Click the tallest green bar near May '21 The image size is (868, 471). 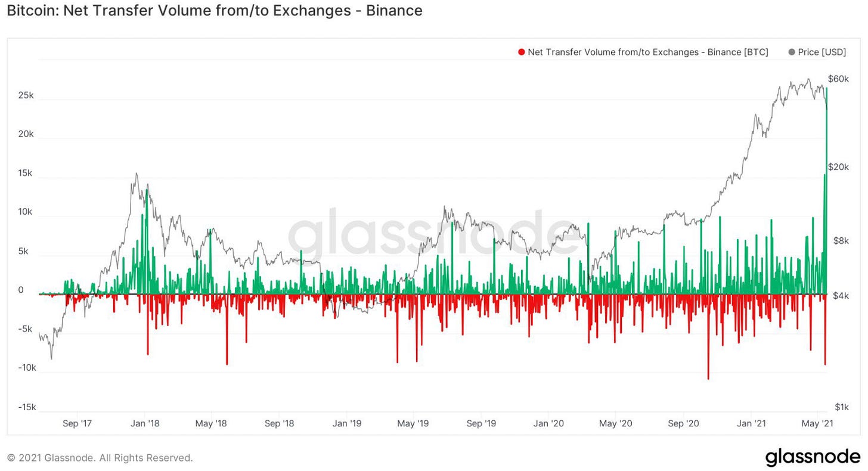click(827, 191)
